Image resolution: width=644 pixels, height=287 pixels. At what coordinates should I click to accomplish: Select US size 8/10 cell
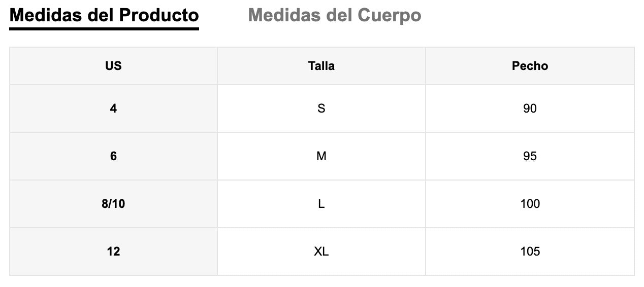(113, 204)
